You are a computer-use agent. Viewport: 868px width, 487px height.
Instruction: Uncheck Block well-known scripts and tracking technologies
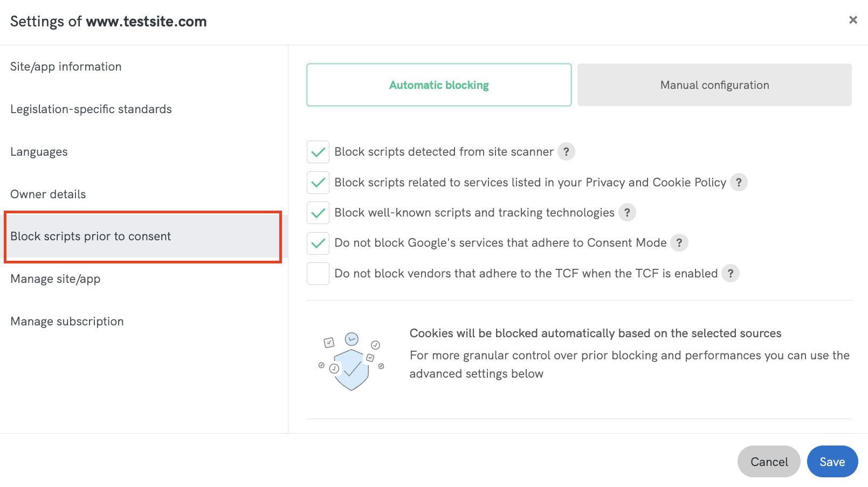click(318, 212)
